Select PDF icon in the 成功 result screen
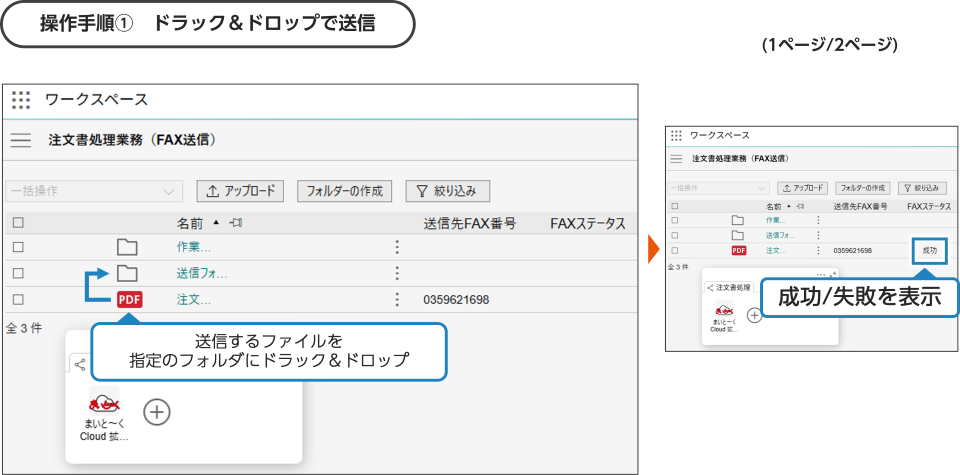Screen dimensions: 960x475 [739, 250]
